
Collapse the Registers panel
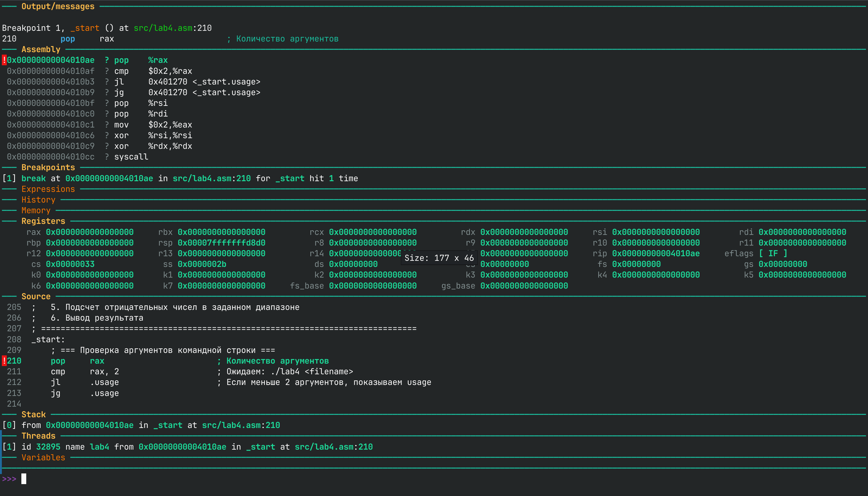(43, 221)
